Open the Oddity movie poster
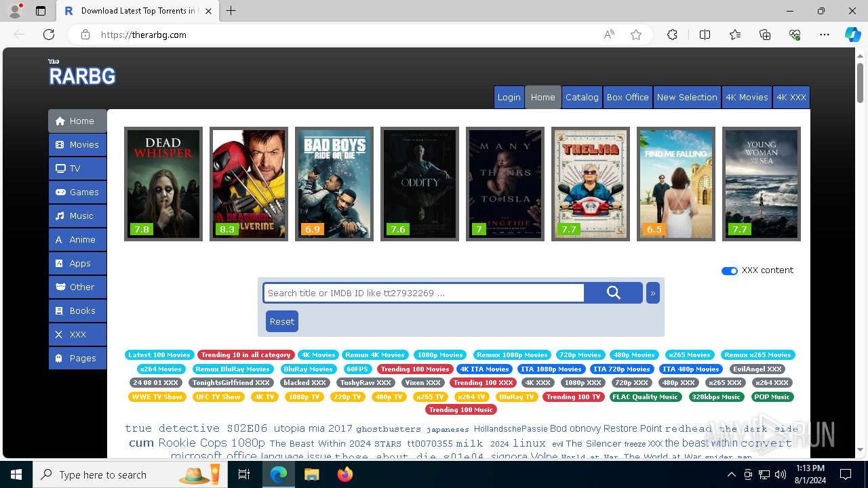Screen dimensions: 868x488 (420, 184)
